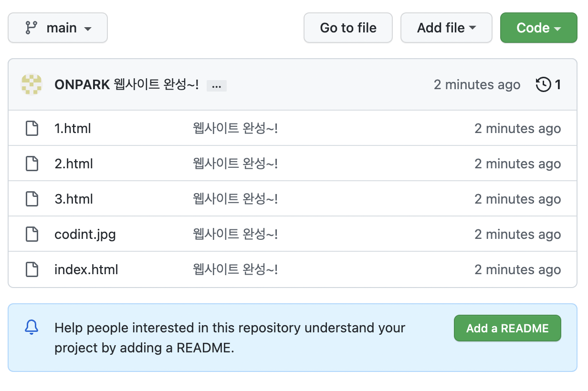Click the file icon next to index.html
This screenshot has height=391, width=588.
[x=32, y=269]
